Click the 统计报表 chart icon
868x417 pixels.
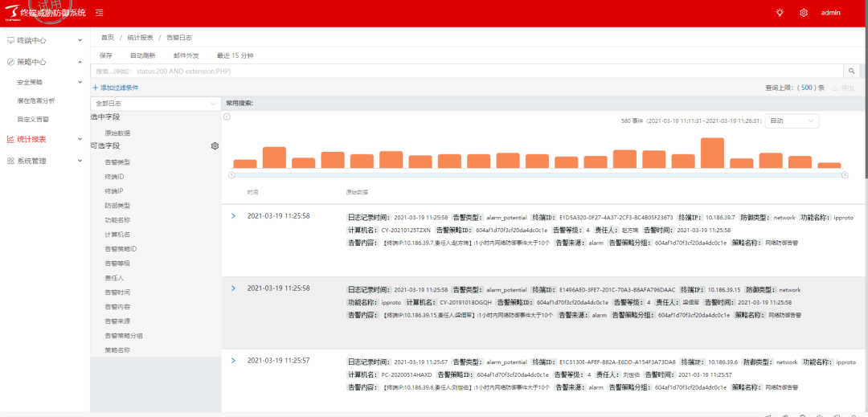coord(10,139)
